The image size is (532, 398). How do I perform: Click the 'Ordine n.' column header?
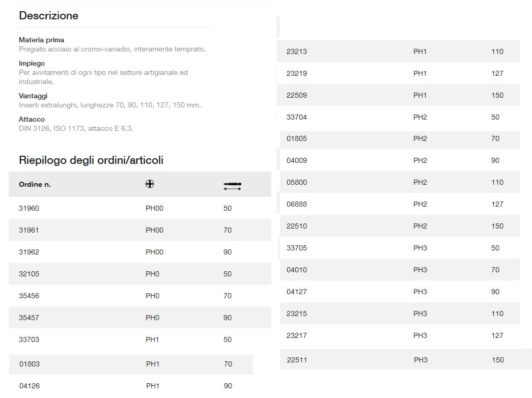click(x=35, y=184)
